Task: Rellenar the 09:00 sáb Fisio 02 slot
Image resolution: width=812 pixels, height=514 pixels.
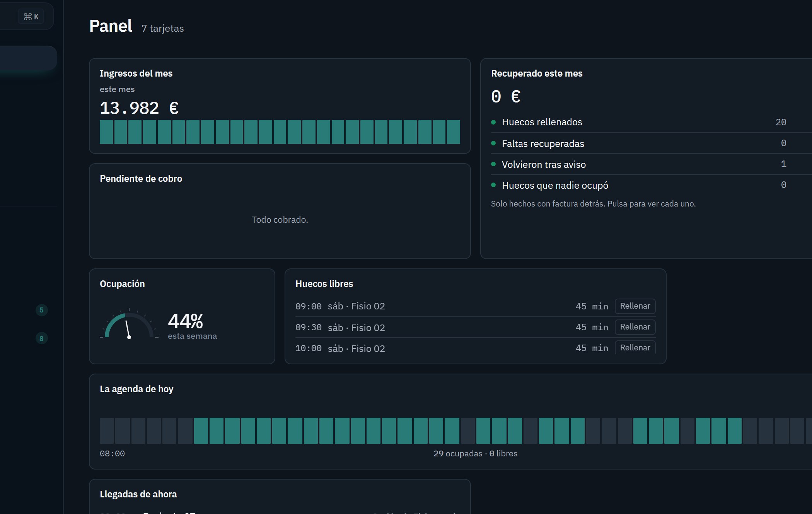Action: pyautogui.click(x=635, y=306)
